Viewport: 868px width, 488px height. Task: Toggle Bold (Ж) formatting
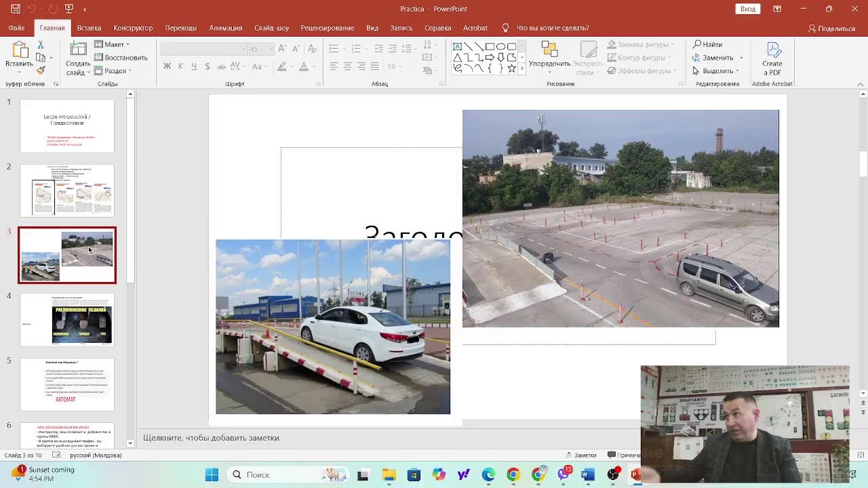(x=167, y=66)
